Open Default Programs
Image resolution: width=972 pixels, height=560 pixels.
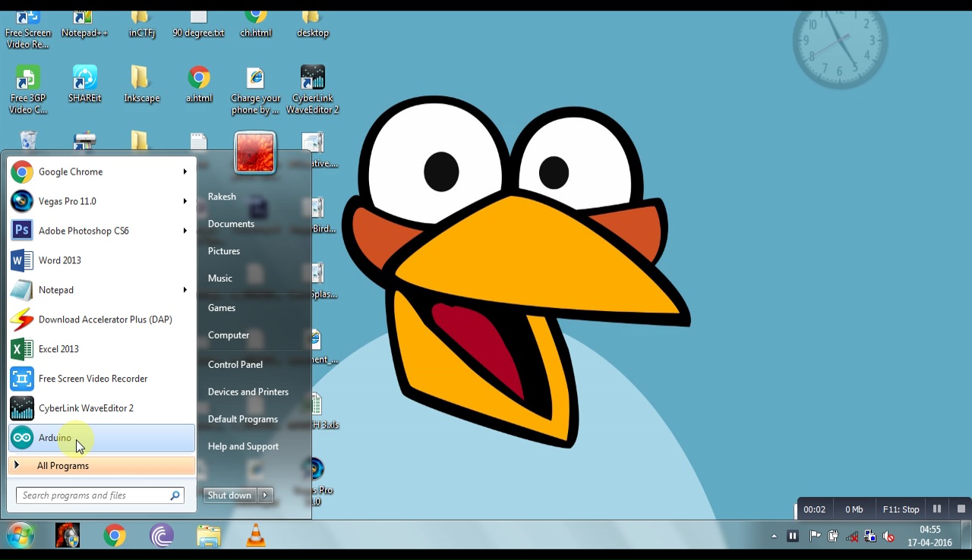pos(243,420)
